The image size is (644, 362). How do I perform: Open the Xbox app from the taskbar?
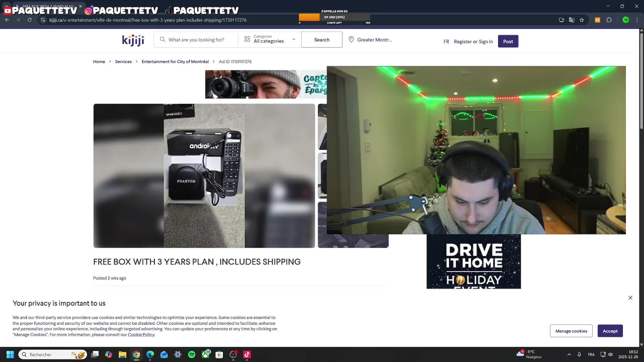pos(206,354)
